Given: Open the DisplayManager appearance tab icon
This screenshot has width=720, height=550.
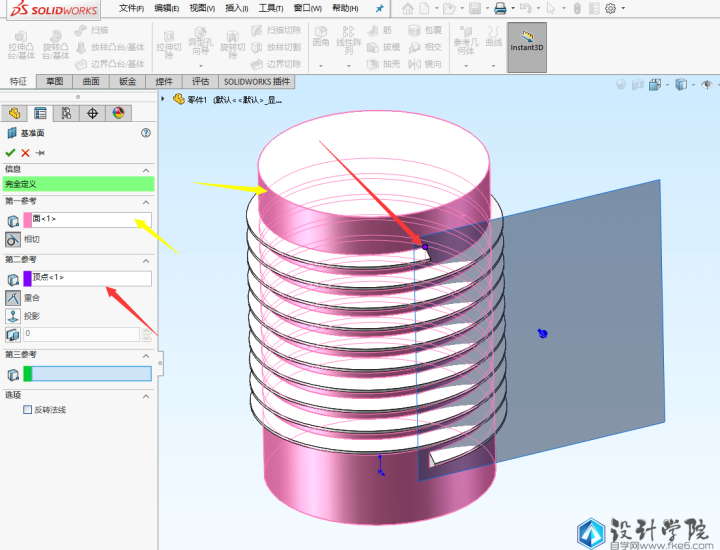Looking at the screenshot, I should (118, 113).
